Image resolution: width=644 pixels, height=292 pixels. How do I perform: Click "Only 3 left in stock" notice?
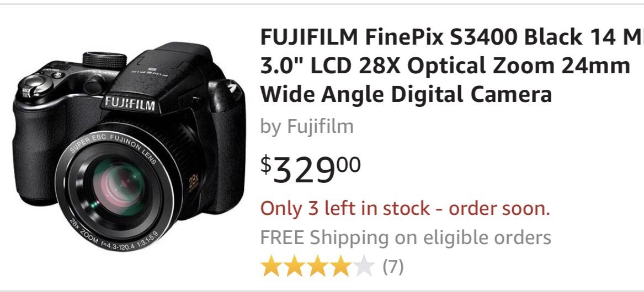click(x=405, y=208)
